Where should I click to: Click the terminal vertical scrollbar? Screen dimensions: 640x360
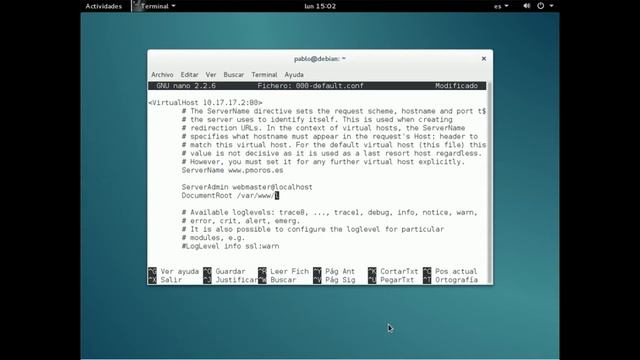(489, 182)
